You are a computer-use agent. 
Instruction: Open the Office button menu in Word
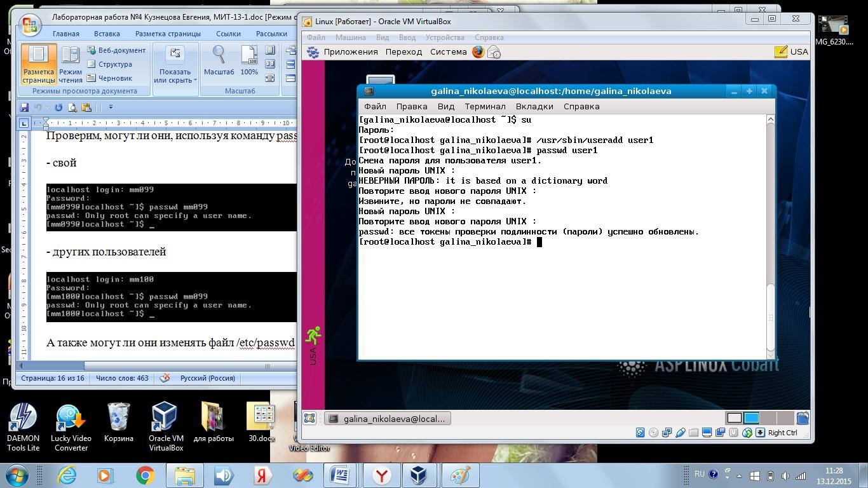[30, 25]
